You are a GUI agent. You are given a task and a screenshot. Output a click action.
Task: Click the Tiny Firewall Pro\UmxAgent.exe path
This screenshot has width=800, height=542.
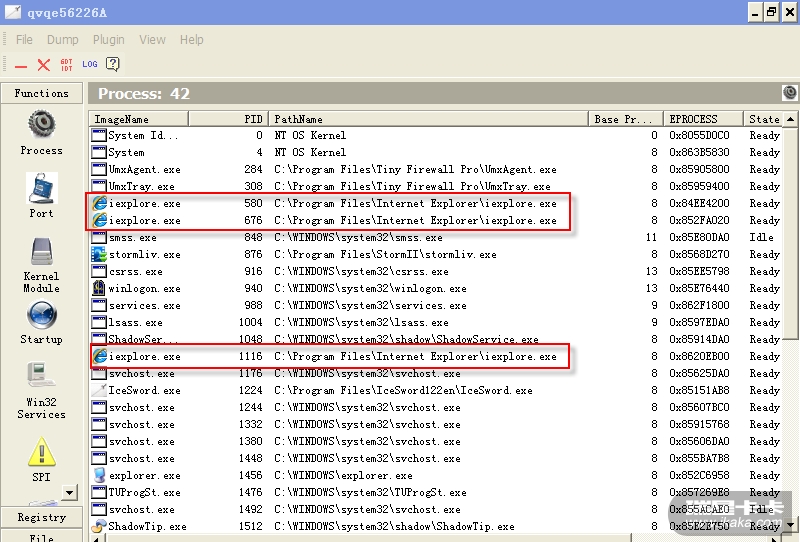pyautogui.click(x=415, y=169)
